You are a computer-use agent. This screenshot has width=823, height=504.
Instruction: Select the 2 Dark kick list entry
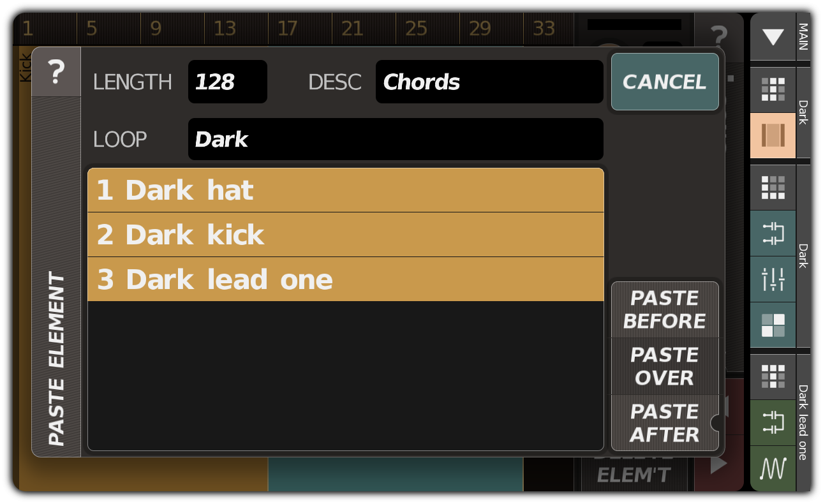click(345, 235)
